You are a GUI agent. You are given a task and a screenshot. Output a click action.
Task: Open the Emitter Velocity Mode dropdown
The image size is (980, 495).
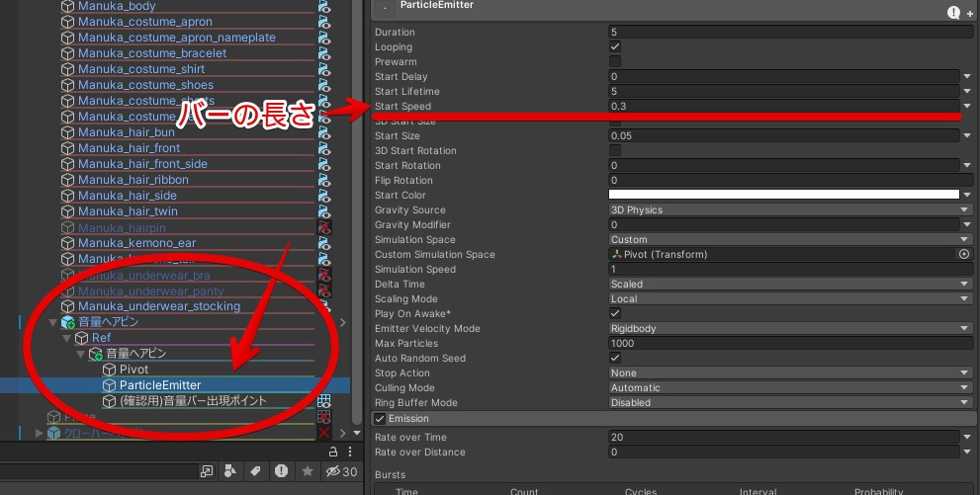click(x=790, y=328)
